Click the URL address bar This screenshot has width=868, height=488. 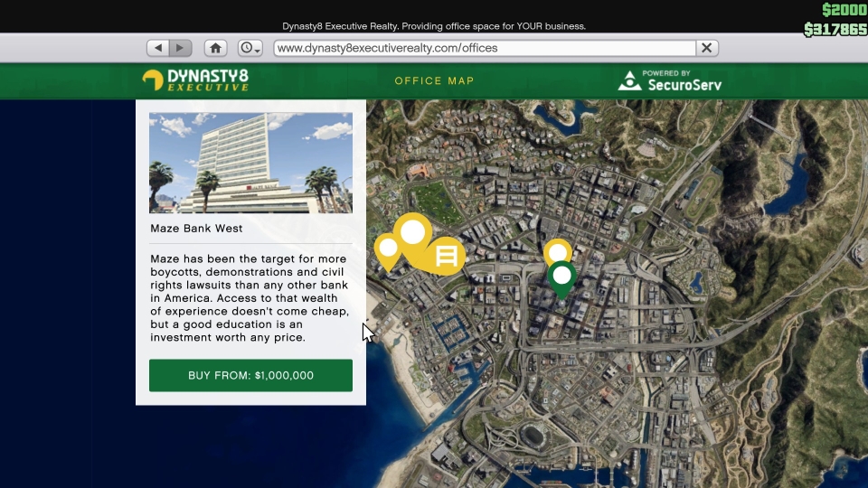click(x=485, y=48)
